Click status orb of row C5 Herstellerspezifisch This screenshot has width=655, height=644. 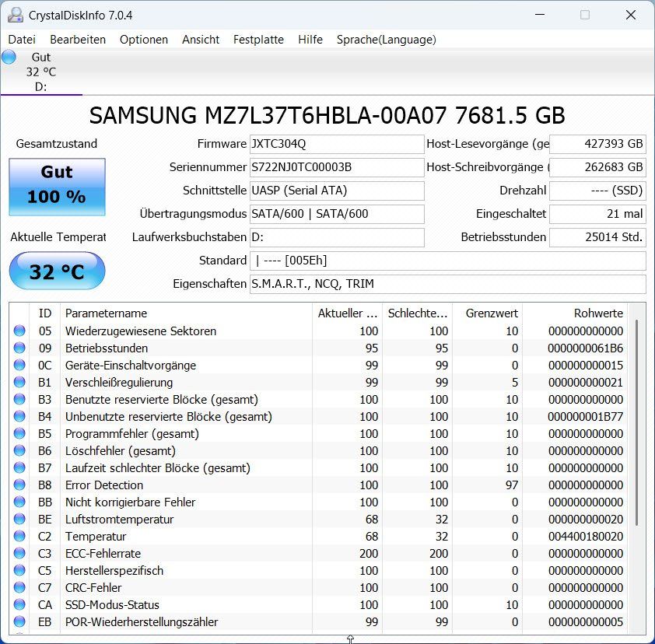pos(19,570)
